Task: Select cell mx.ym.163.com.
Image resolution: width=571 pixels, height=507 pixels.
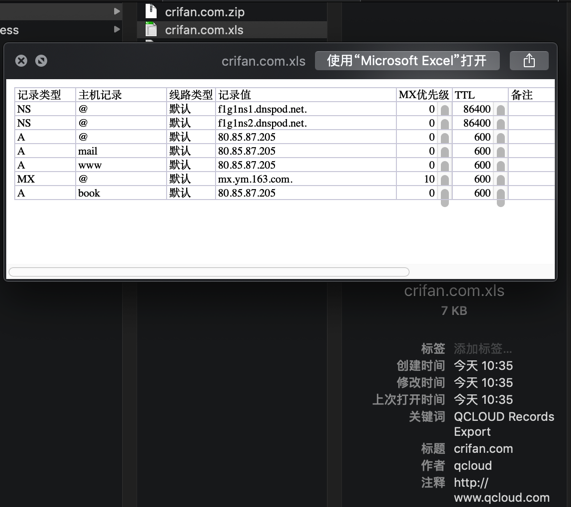Action: (x=306, y=179)
